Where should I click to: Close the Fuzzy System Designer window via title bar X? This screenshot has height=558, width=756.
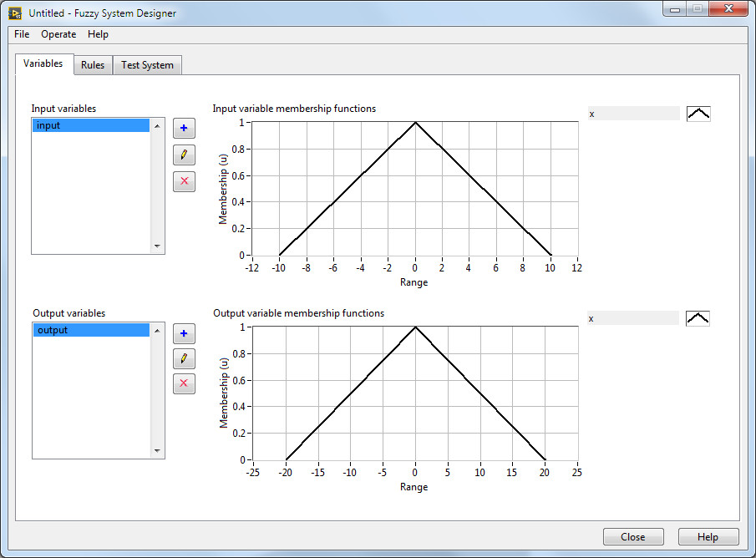pyautogui.click(x=728, y=8)
